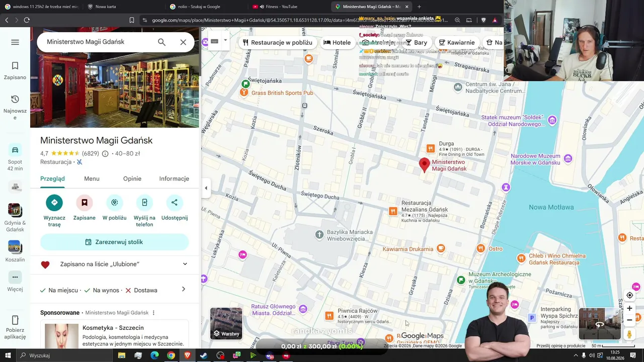
Task: Click the red Ministerstwo Magii map pin
Action: click(x=425, y=165)
